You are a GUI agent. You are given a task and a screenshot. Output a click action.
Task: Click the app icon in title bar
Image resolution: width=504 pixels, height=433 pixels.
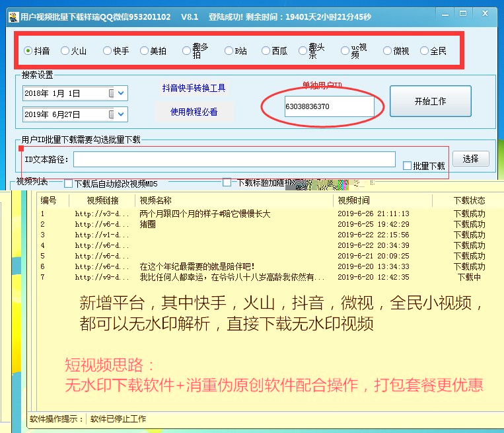13,17
